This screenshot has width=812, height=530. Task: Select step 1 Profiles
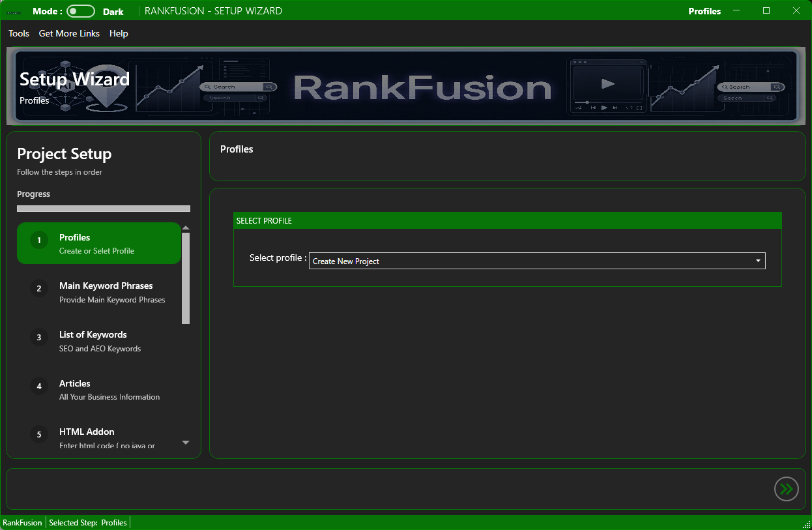click(99, 243)
